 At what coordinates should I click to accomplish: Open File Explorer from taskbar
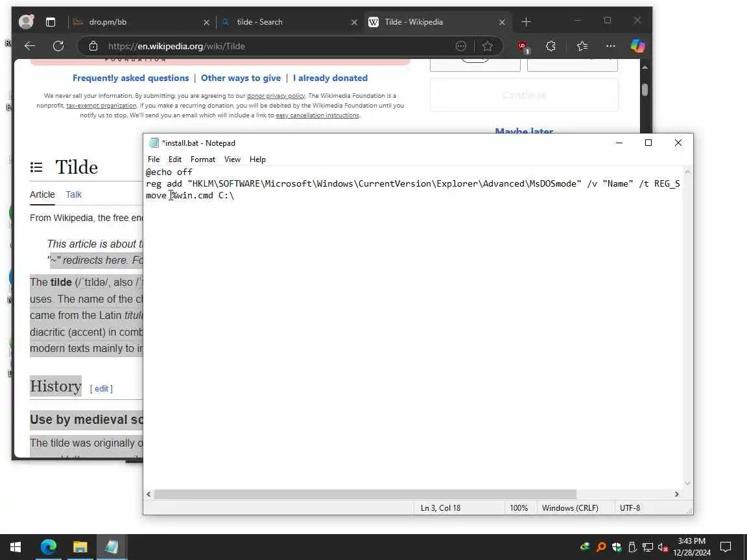(x=80, y=547)
